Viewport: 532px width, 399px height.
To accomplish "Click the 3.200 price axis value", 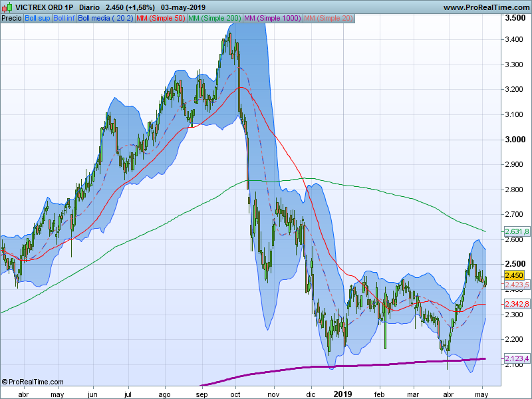I will [513, 90].
